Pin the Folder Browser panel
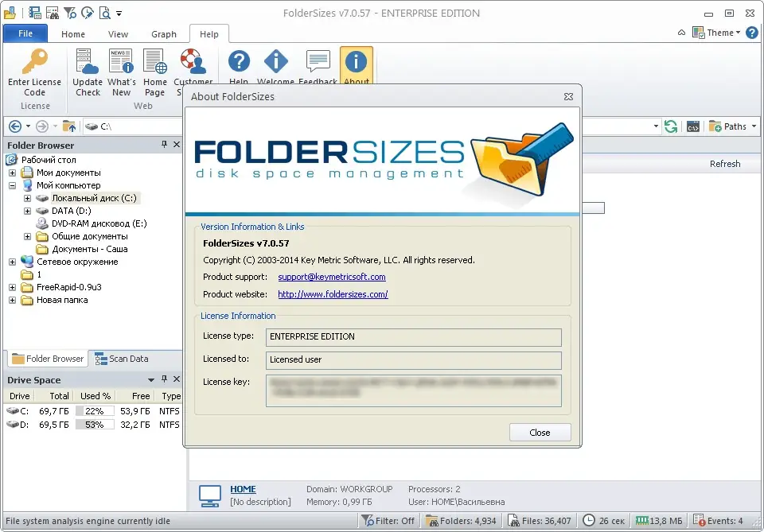Screen dimensions: 764x532 tap(164, 144)
